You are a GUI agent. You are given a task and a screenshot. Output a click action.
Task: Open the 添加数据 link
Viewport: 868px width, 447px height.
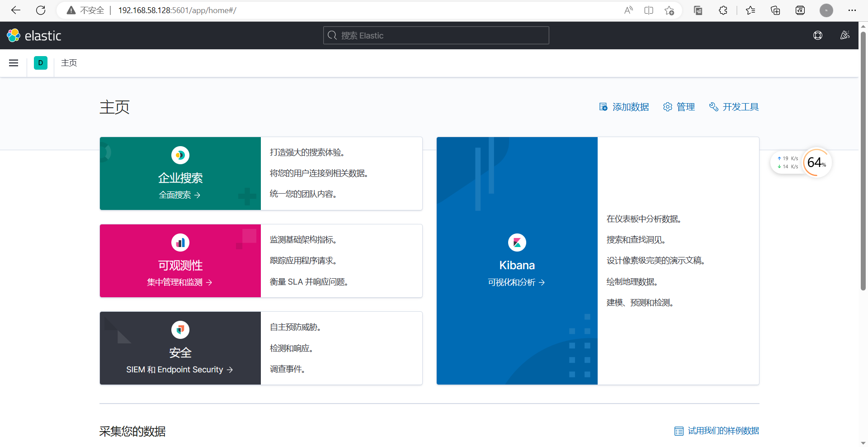pyautogui.click(x=624, y=107)
